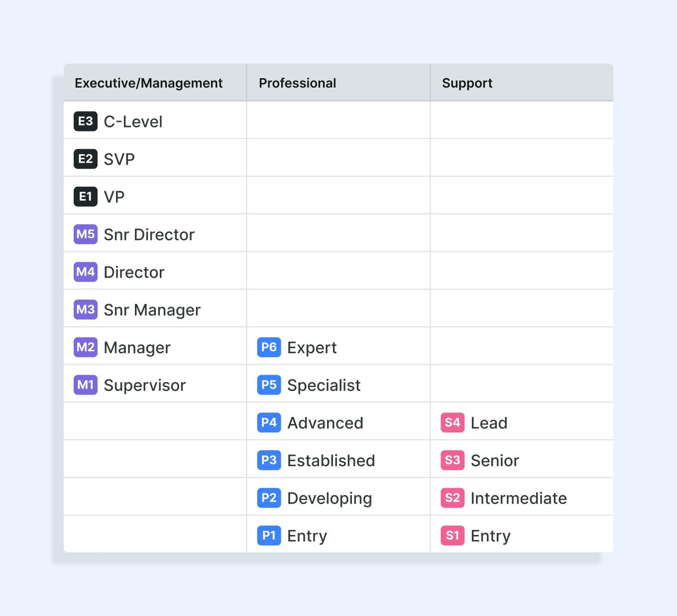Select the M5 Snr Director badge
The width and height of the screenshot is (677, 616).
click(86, 234)
